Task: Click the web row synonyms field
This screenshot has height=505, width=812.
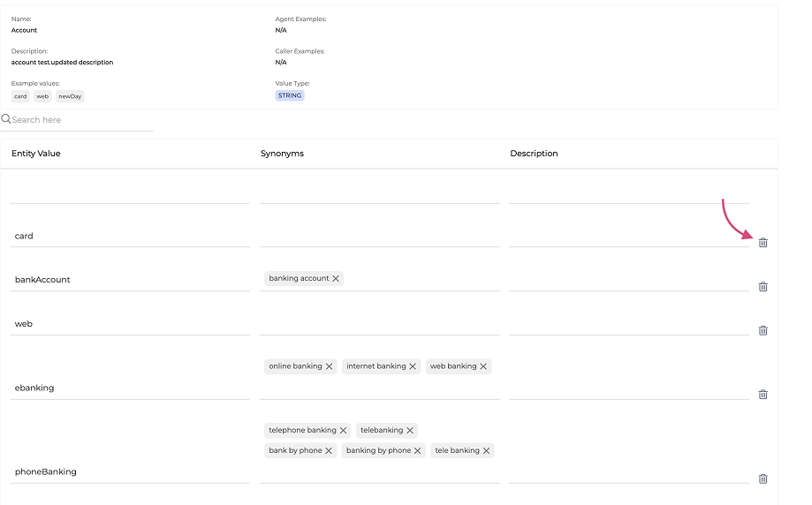Action: pyautogui.click(x=379, y=324)
